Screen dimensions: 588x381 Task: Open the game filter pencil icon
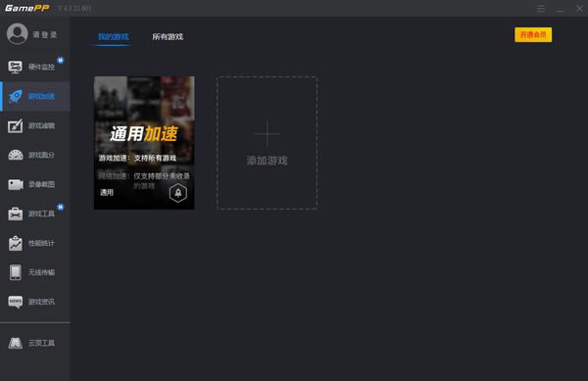coord(15,126)
